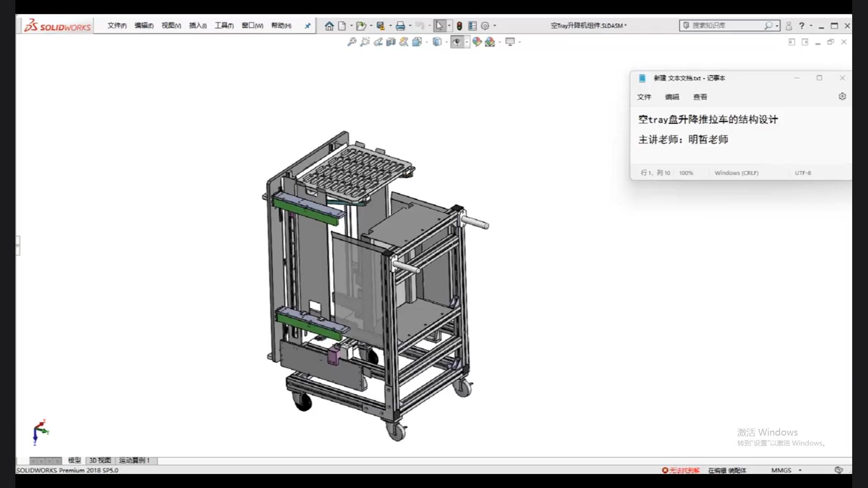
Task: Click the SolidWorks logo
Action: (57, 26)
